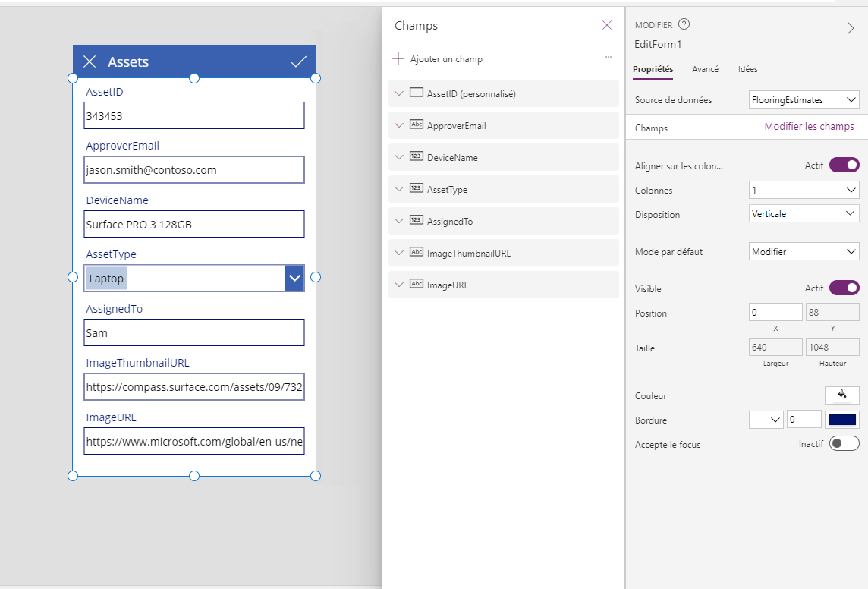This screenshot has width=868, height=589.
Task: Click the ImageThumbnailURL label in form
Action: [x=138, y=363]
